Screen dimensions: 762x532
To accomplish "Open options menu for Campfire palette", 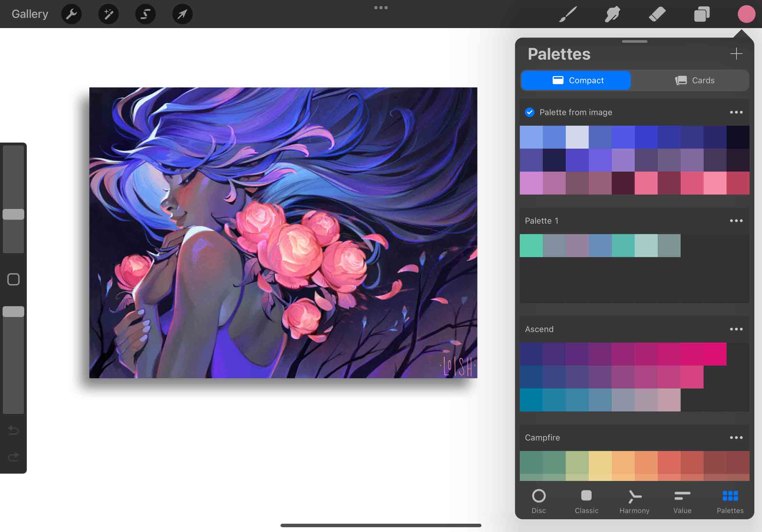I will click(x=736, y=438).
